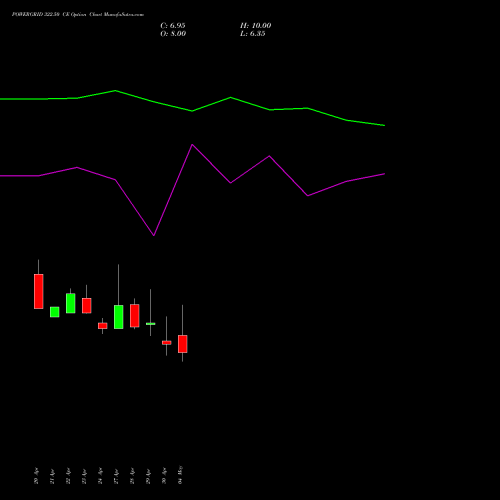The width and height of the screenshot is (500, 500).
Task: Click the small red candle for 24 Apr
Action: [103, 326]
